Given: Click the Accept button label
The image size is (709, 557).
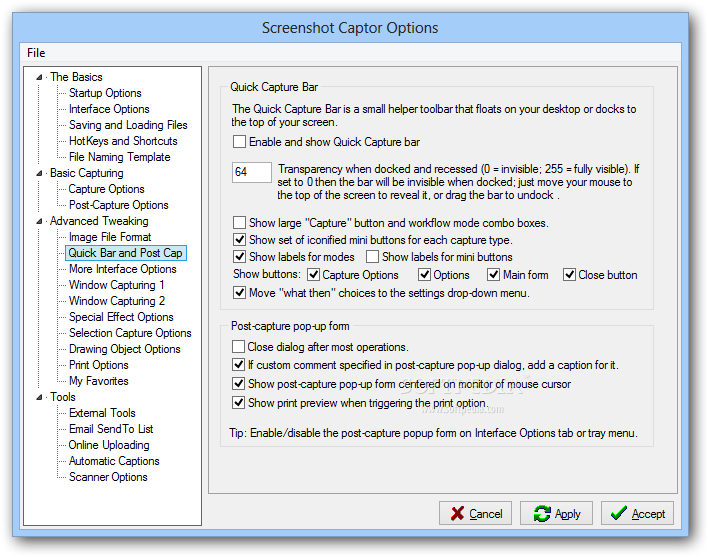Looking at the screenshot, I should (648, 514).
